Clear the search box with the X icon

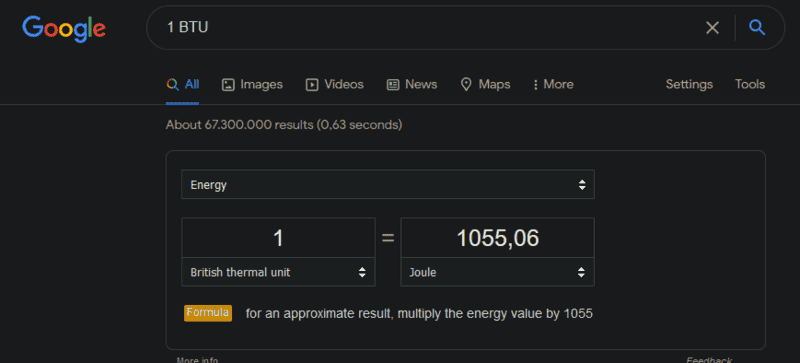[712, 28]
